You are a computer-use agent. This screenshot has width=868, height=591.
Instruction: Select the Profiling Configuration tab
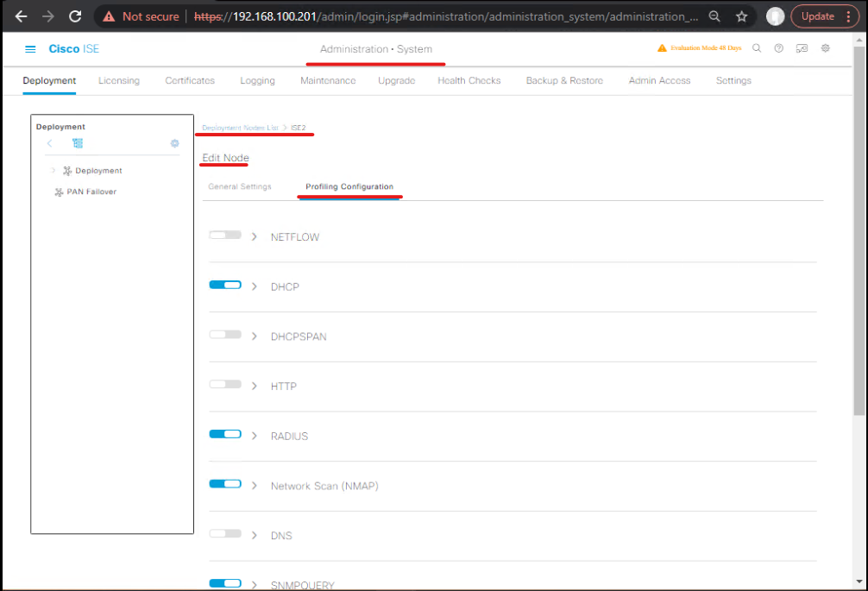349,187
